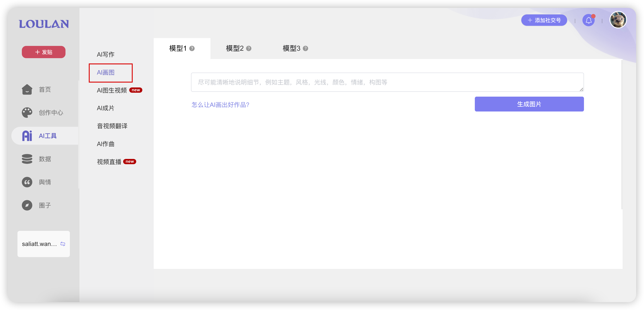Open AI作曲 in the submenu

[105, 144]
